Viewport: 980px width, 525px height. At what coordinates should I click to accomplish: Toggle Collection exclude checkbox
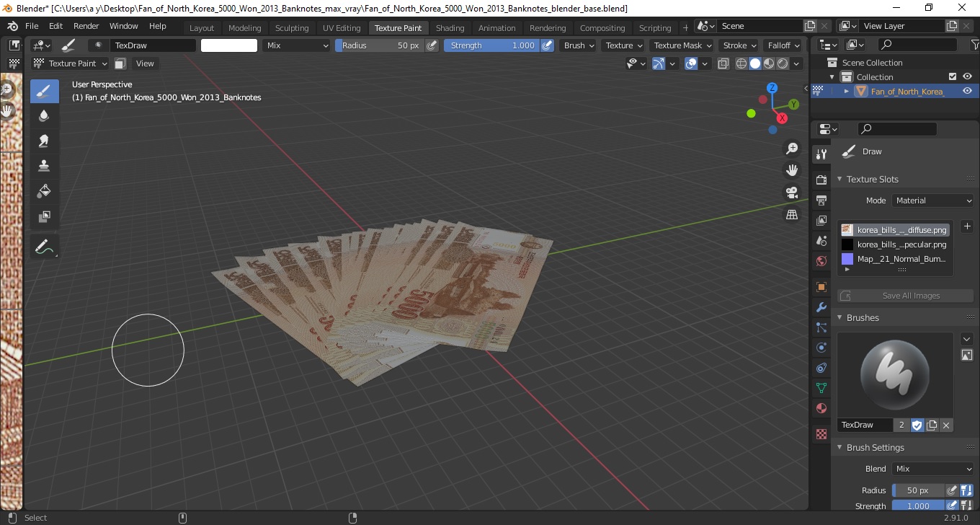(953, 76)
